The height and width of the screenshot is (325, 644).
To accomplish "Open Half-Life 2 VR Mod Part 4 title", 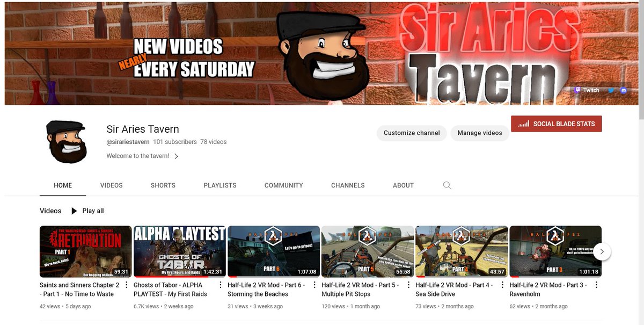I will point(455,290).
